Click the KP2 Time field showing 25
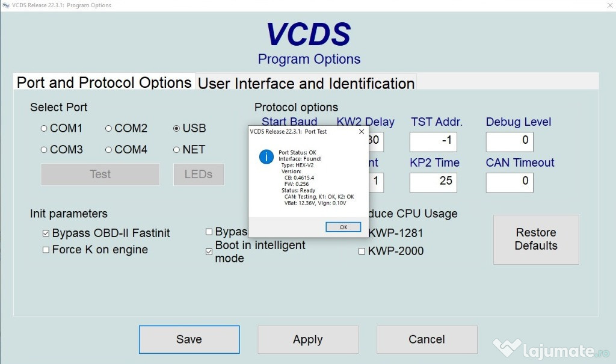The image size is (616, 364). (433, 182)
